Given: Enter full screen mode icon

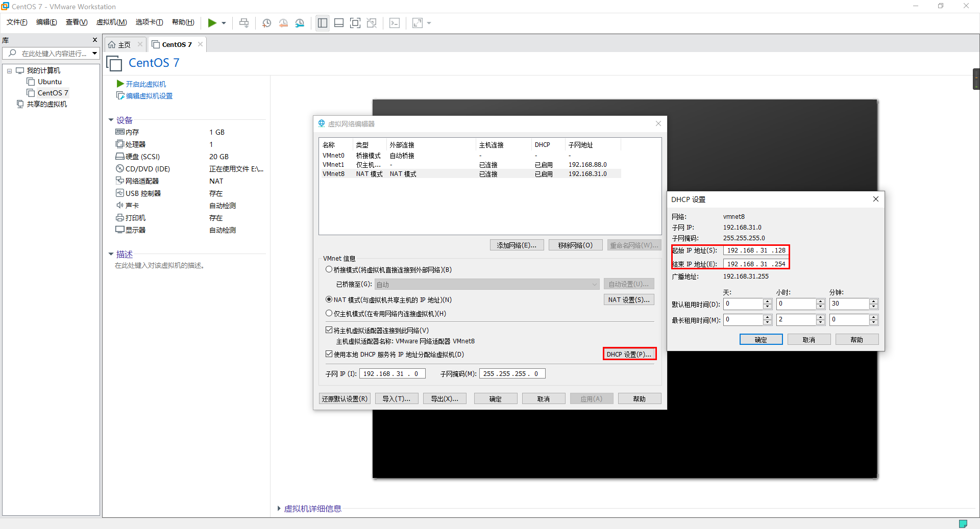Looking at the screenshot, I should 355,23.
